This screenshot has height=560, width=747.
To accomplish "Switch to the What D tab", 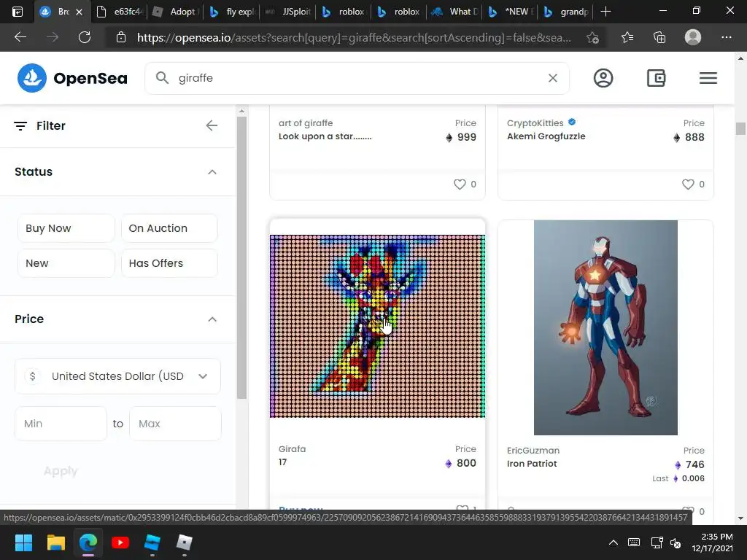I will 454,12.
